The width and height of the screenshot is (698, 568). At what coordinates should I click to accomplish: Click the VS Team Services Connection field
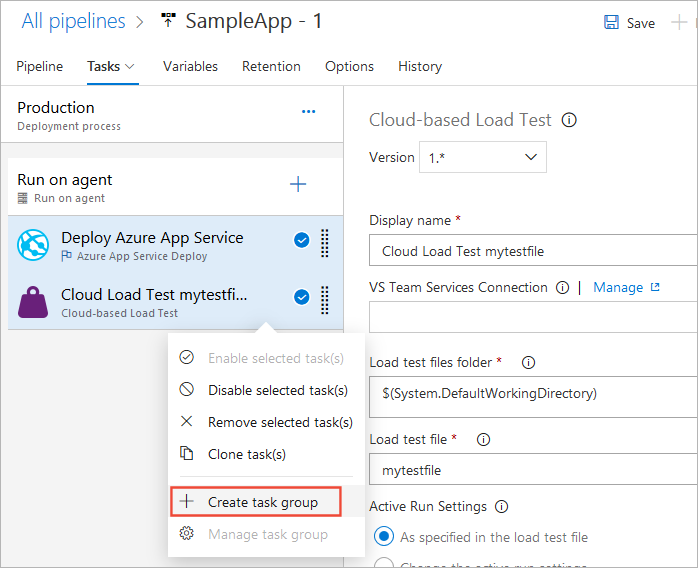(x=533, y=317)
